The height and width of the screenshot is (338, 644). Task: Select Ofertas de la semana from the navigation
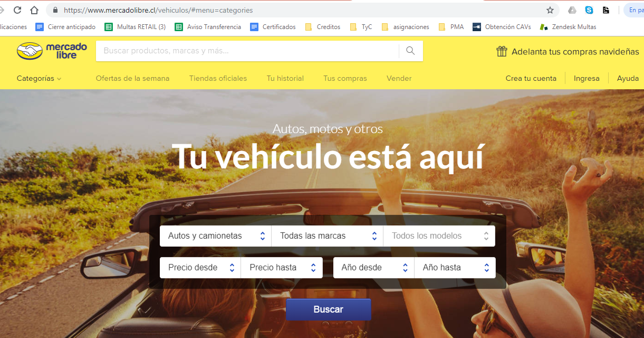[132, 78]
